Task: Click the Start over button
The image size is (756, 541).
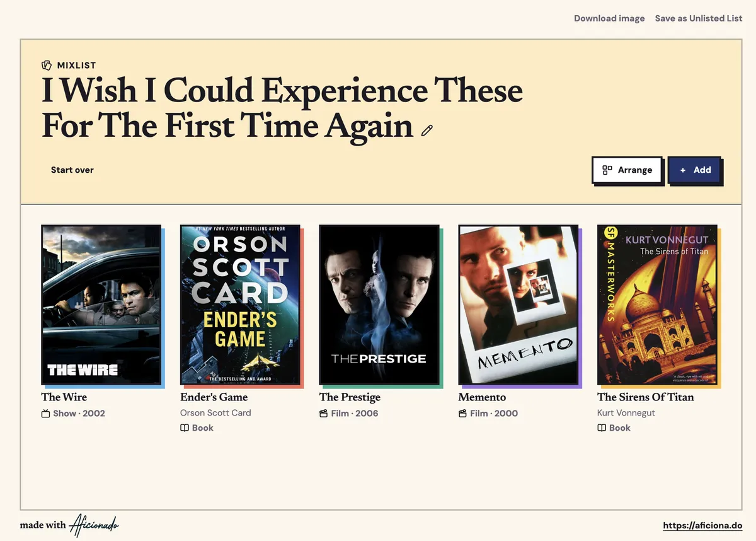Action: point(72,170)
